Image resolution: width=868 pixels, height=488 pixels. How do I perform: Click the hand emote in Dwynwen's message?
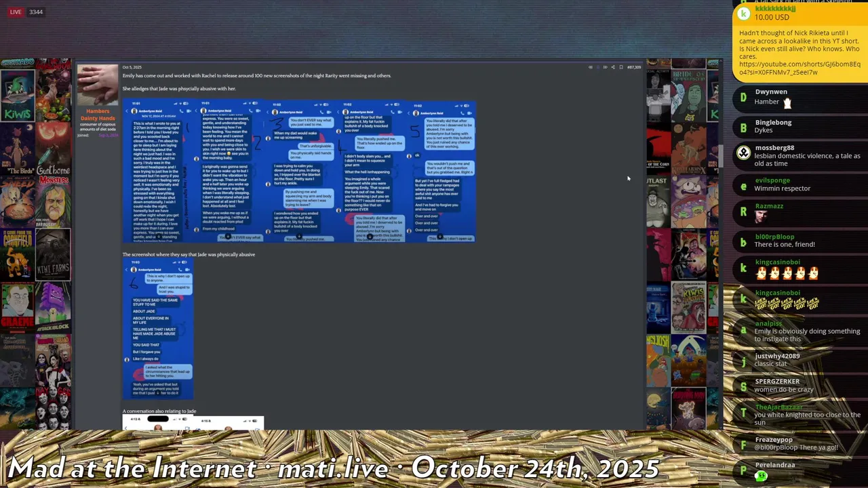(787, 102)
